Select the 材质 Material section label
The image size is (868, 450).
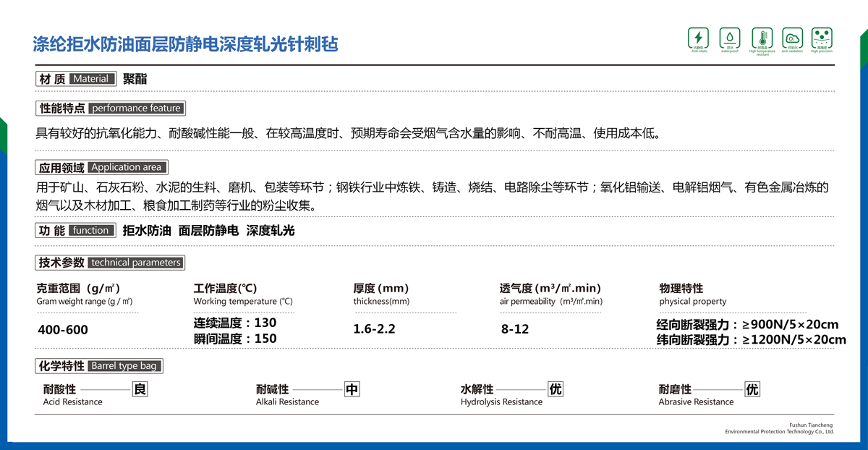coord(76,79)
